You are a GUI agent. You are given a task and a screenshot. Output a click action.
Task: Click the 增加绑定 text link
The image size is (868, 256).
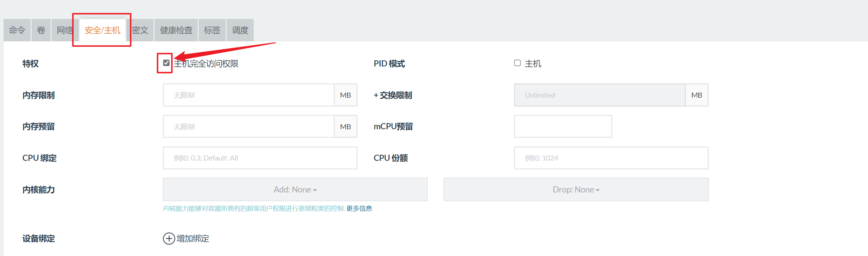tap(193, 238)
